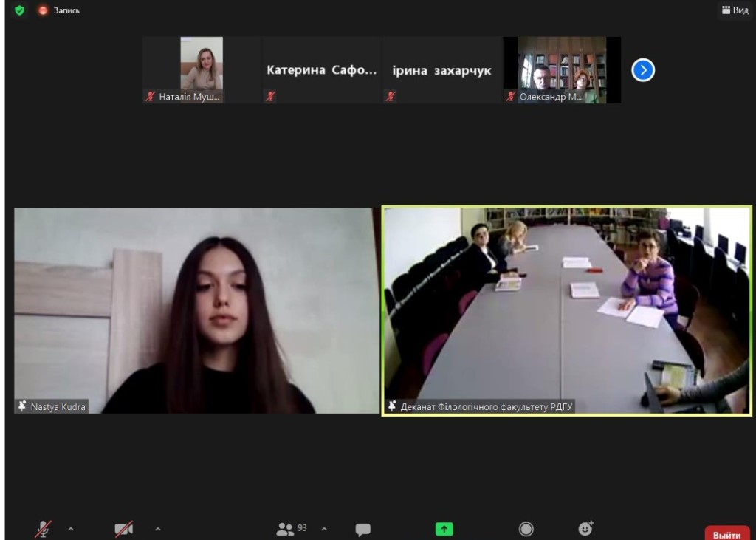This screenshot has height=540, width=756.
Task: Open the chat panel
Action: coord(362,530)
